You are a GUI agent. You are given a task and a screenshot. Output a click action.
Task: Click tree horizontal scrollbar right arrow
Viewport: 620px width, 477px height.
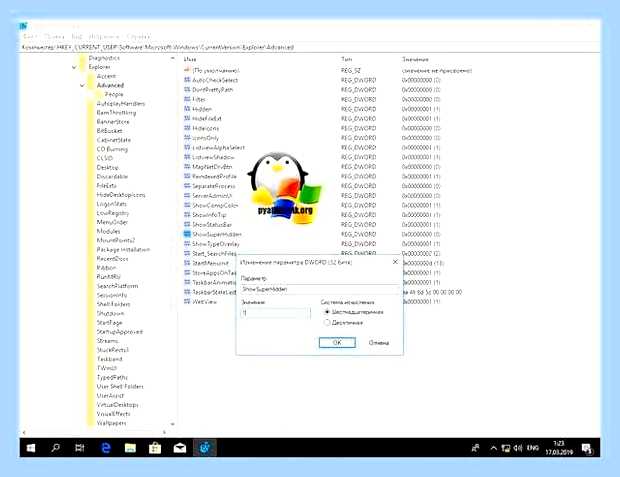164,432
